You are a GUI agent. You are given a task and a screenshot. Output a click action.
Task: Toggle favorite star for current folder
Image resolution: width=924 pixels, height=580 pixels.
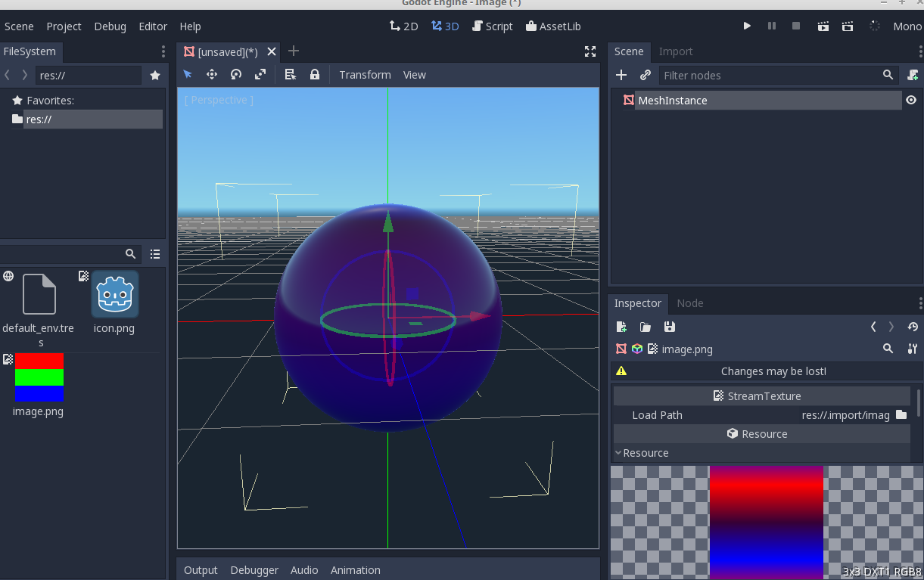pos(155,75)
